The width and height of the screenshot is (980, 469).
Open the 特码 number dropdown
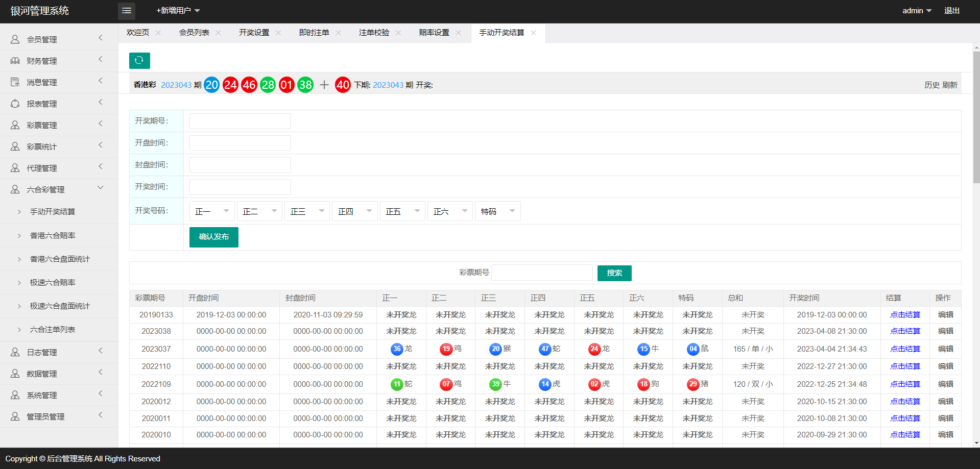point(497,211)
